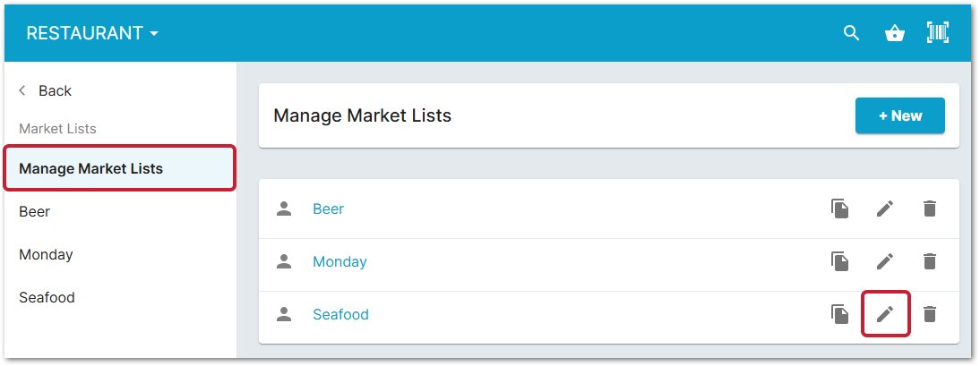
Task: Choose Monday from the sidebar
Action: click(x=46, y=254)
